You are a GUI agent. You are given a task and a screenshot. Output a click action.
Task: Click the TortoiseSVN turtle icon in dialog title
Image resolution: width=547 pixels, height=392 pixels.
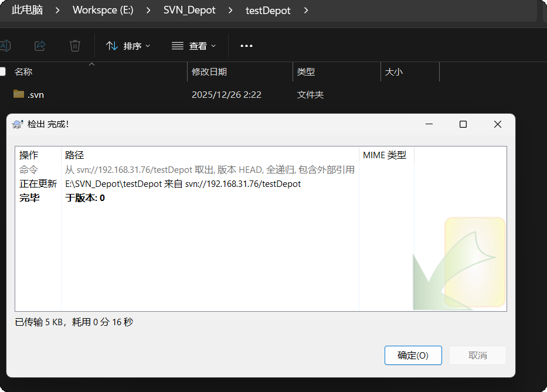point(17,124)
